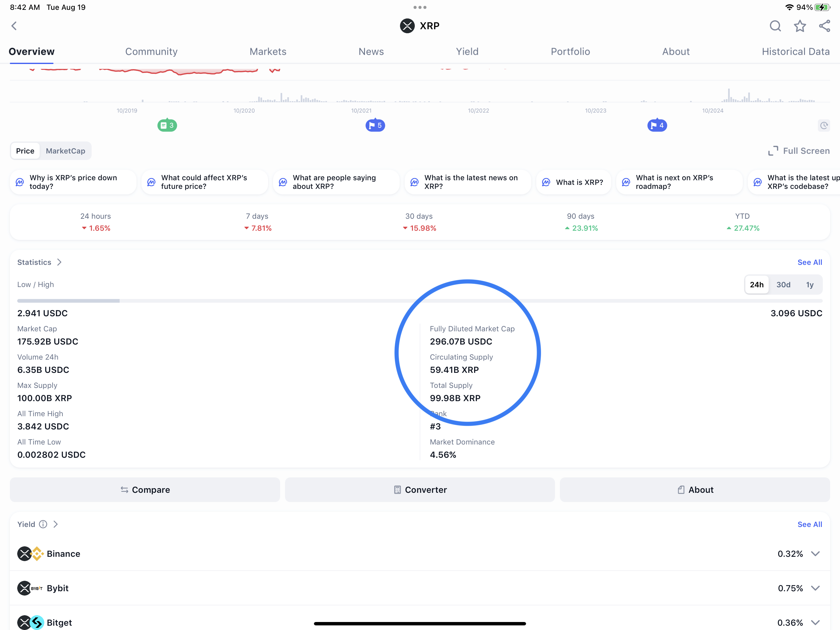Tap the back arrow icon
The image size is (840, 630).
[x=14, y=26]
